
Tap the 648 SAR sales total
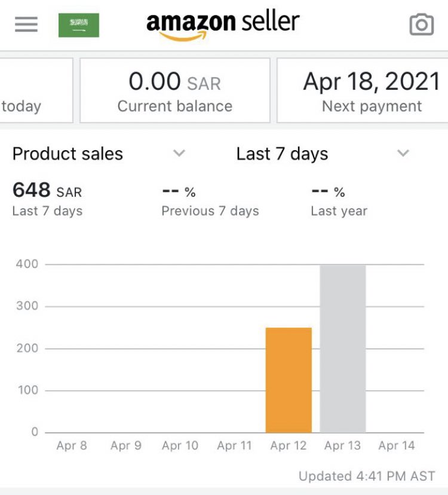pyautogui.click(x=47, y=191)
